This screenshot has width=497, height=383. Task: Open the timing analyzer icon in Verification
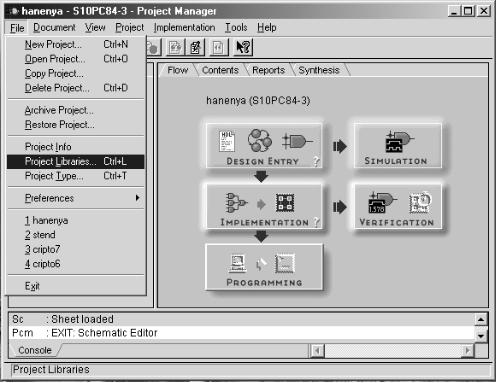(x=420, y=202)
